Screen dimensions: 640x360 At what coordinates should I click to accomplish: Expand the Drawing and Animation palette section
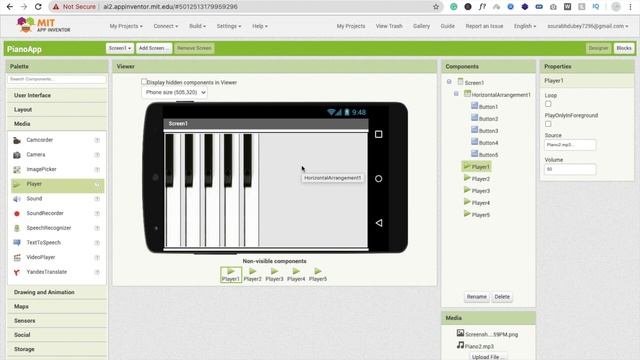click(x=57, y=292)
